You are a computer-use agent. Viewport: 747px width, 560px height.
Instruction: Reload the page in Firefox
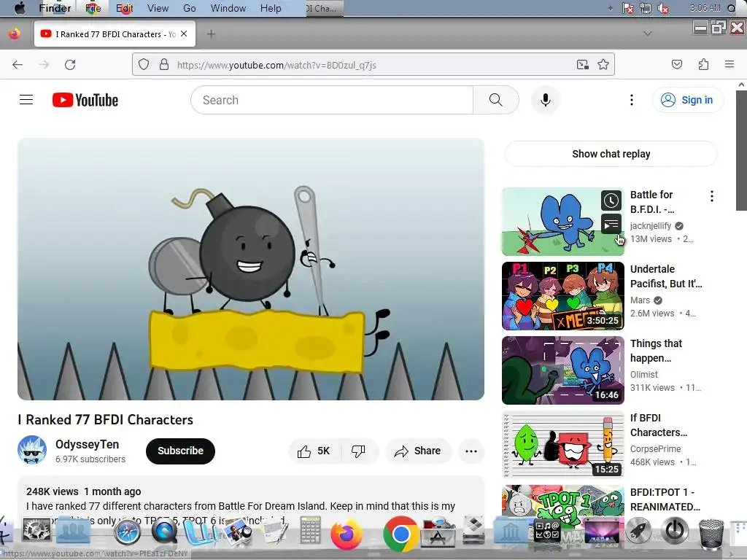[x=70, y=65]
